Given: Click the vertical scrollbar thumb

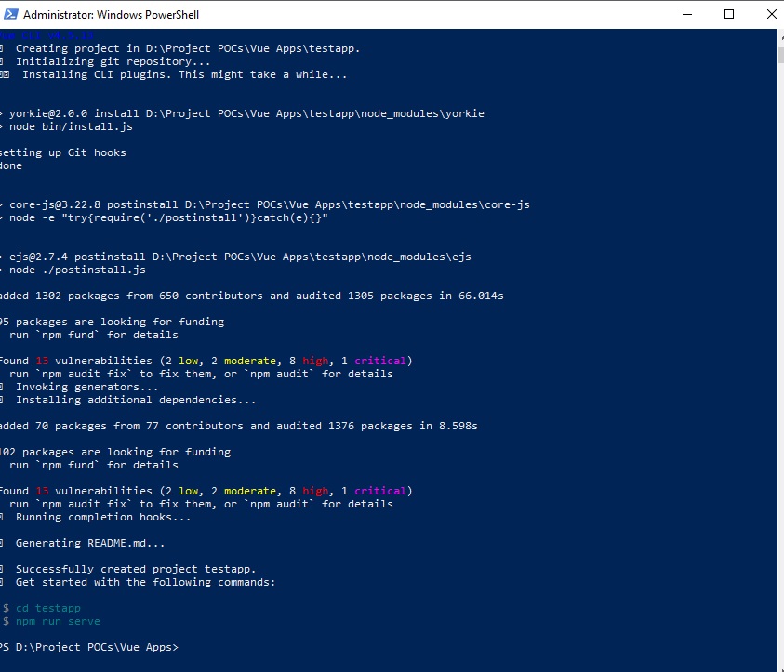Looking at the screenshot, I should click(x=781, y=55).
